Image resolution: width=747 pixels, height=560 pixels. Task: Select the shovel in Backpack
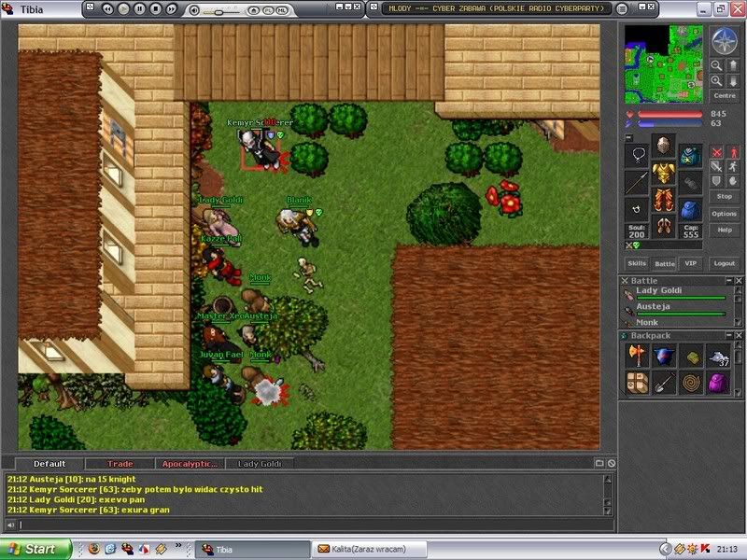(664, 383)
